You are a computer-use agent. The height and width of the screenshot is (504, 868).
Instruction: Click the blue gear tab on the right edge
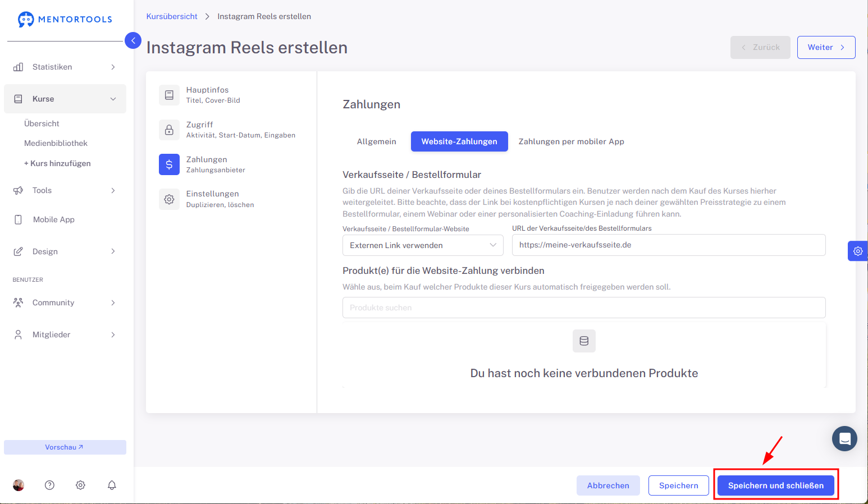coord(858,251)
